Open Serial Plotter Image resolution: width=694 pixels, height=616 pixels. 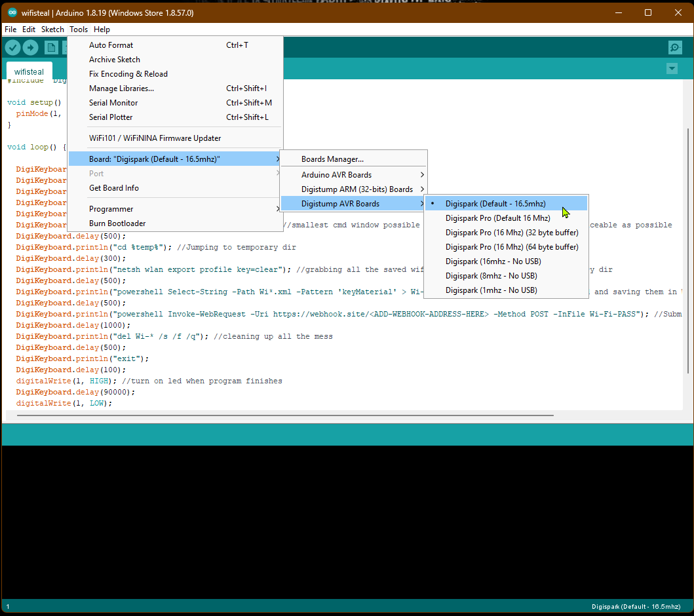coord(175,117)
